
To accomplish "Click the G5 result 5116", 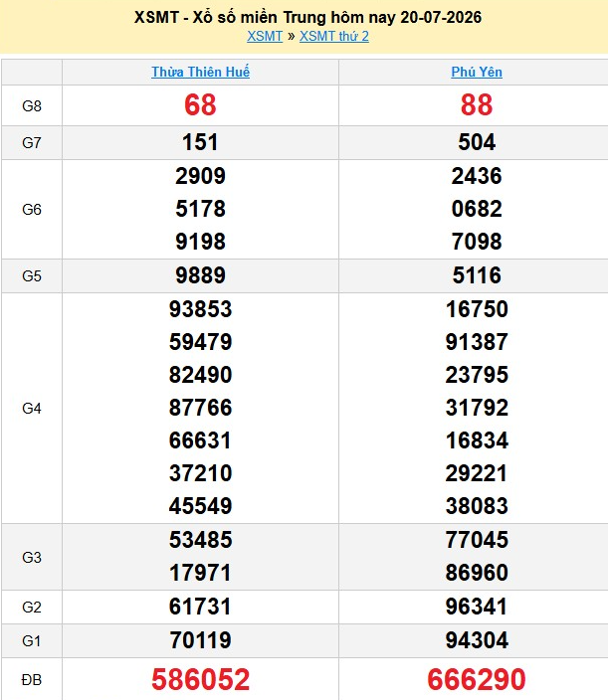I will tap(477, 275).
